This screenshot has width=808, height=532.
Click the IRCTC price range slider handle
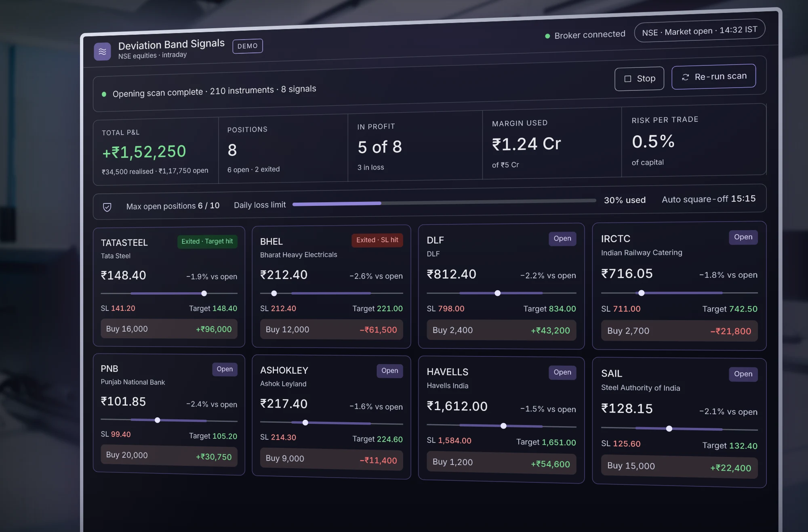click(641, 293)
